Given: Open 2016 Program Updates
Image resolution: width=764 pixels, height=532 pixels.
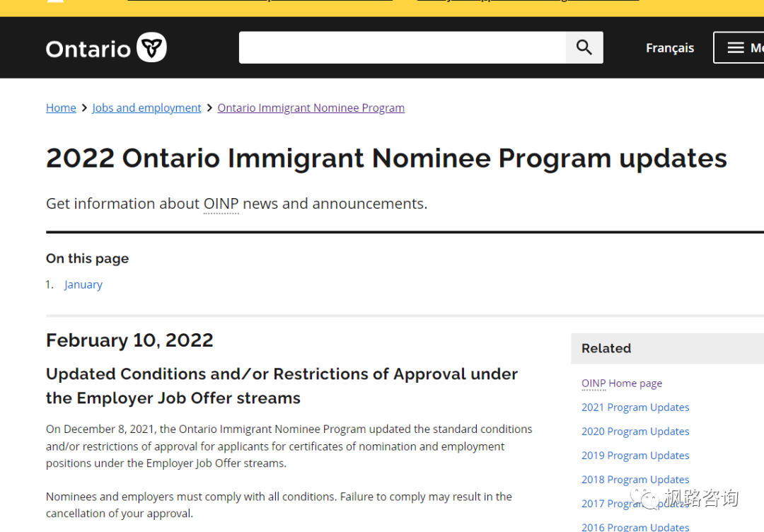Looking at the screenshot, I should pyautogui.click(x=635, y=527).
